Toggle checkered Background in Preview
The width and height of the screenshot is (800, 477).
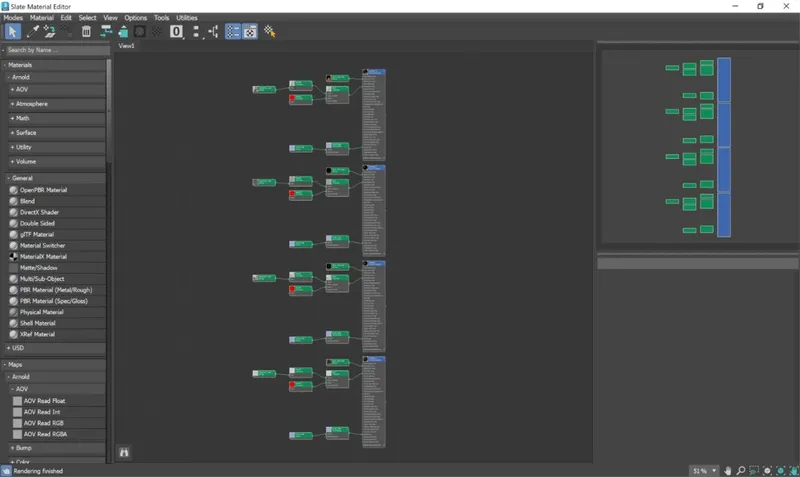pyautogui.click(x=157, y=32)
